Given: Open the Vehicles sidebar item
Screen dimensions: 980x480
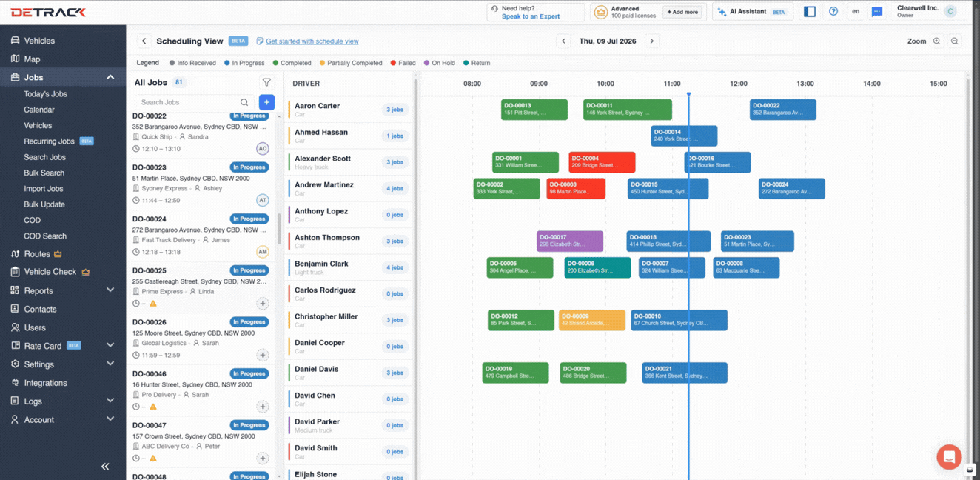Looking at the screenshot, I should [x=39, y=41].
